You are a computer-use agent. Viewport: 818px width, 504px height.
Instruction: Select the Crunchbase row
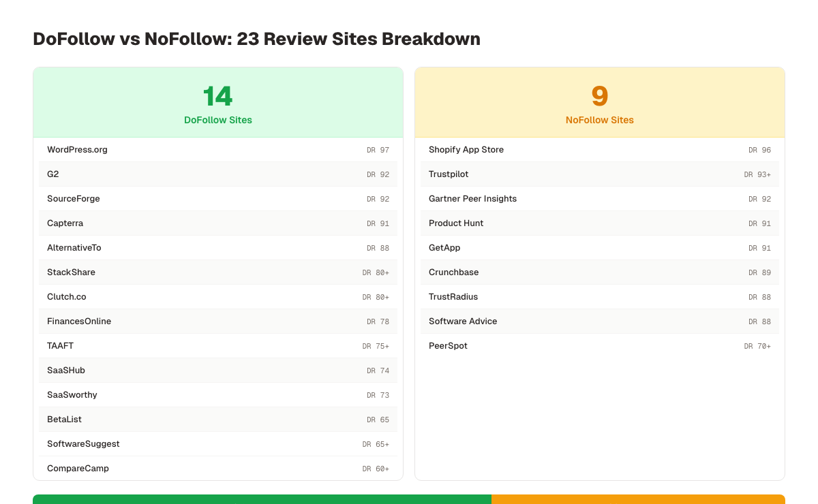[x=600, y=272]
